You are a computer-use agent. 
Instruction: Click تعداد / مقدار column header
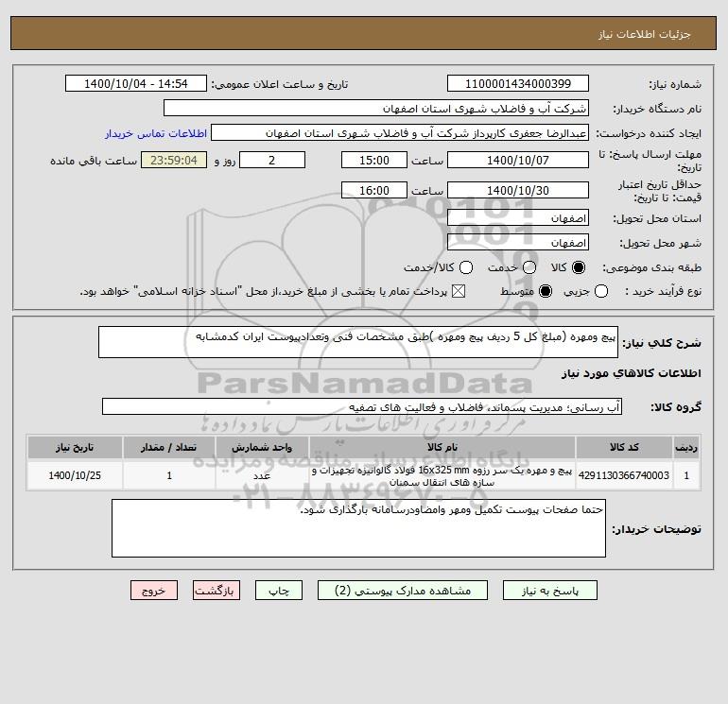click(169, 447)
